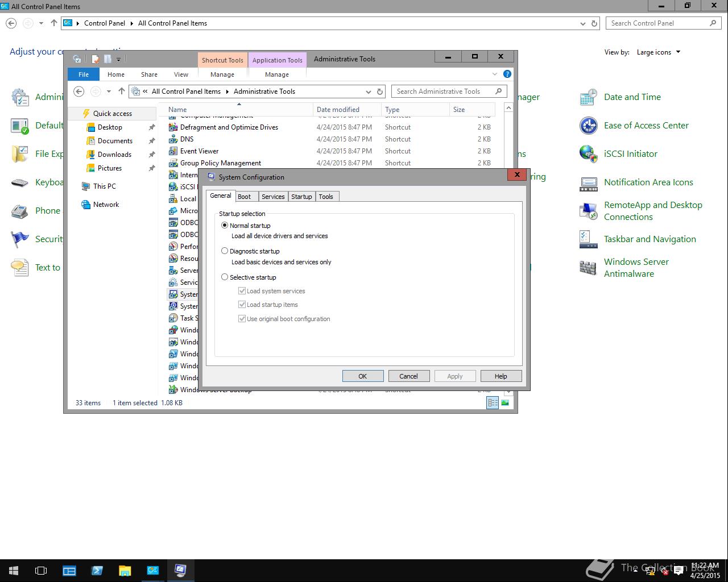The height and width of the screenshot is (582, 728).
Task: Select the DNS shortcut icon
Action: 173,139
